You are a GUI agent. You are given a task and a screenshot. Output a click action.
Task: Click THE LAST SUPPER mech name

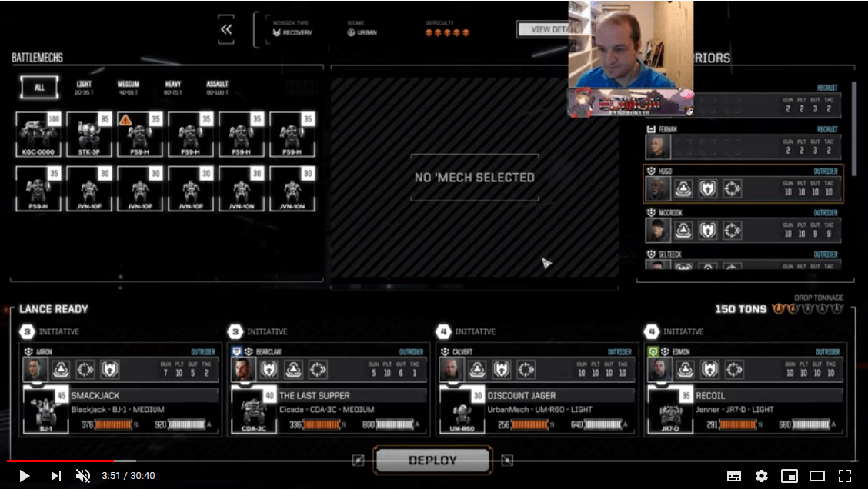coord(315,396)
